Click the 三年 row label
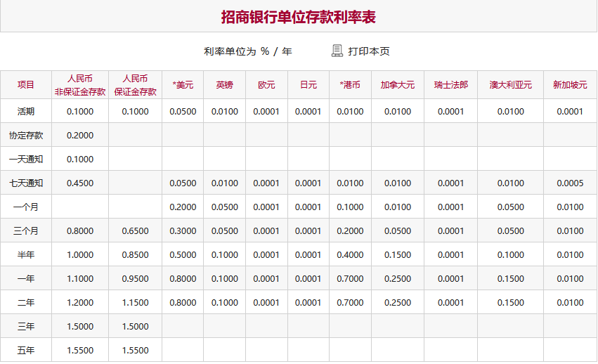Image resolution: width=598 pixels, height=364 pixels. (26, 327)
